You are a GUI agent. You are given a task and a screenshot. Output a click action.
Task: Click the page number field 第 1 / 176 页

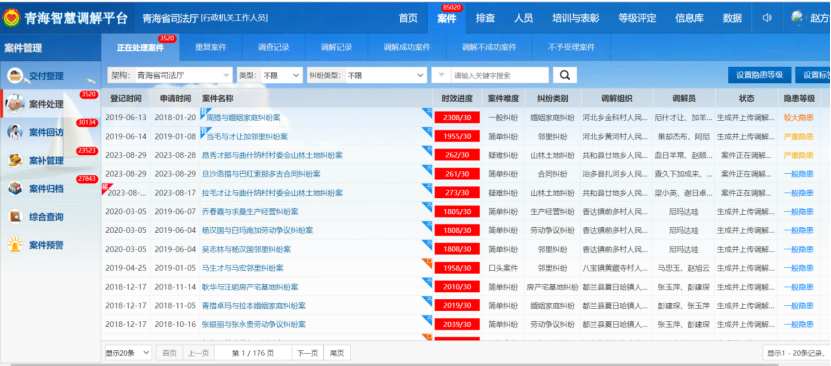point(253,353)
